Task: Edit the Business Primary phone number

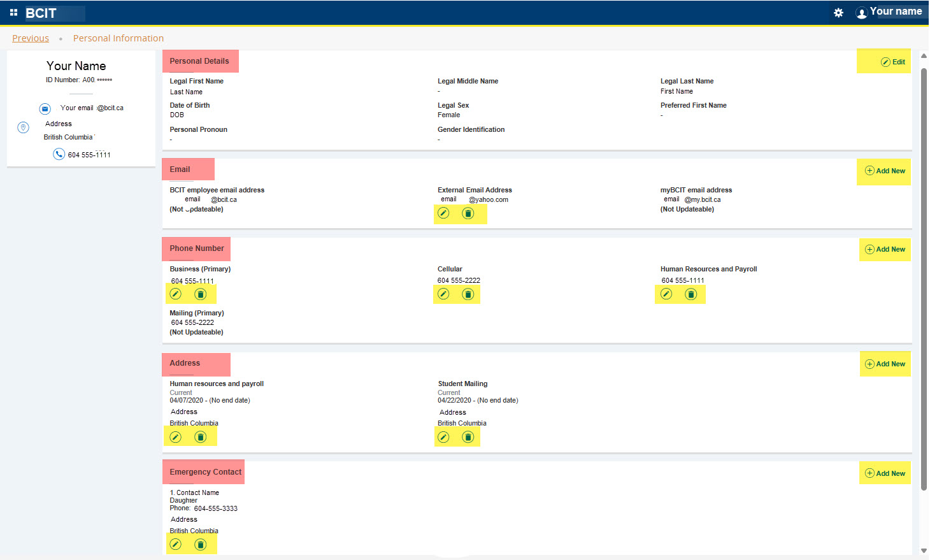Action: point(176,294)
